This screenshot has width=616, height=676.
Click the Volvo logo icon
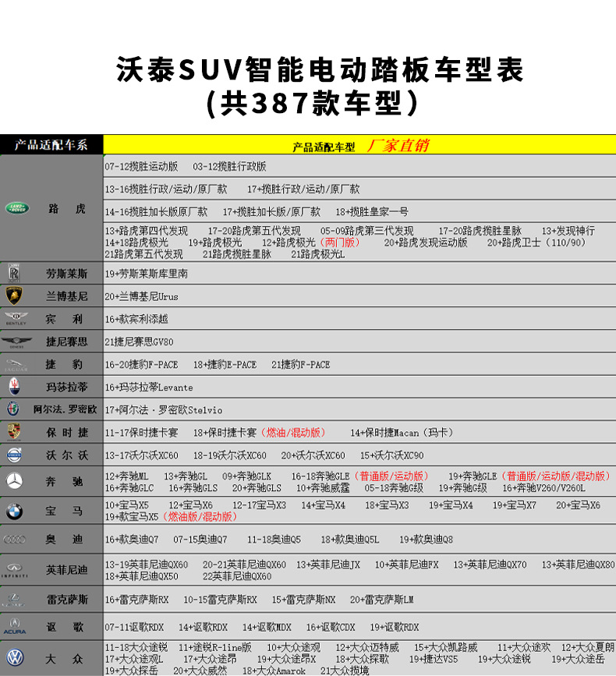tap(14, 455)
